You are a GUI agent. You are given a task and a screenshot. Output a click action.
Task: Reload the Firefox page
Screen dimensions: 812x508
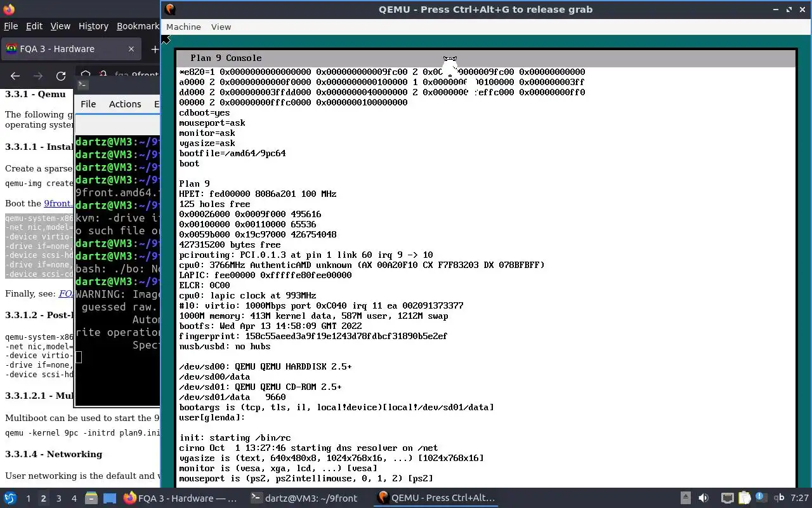pyautogui.click(x=61, y=76)
